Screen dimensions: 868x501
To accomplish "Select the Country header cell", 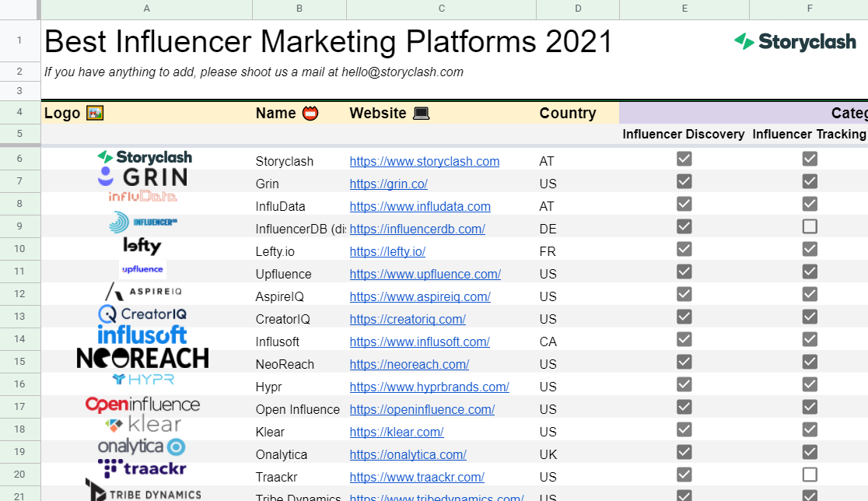I will (x=577, y=113).
